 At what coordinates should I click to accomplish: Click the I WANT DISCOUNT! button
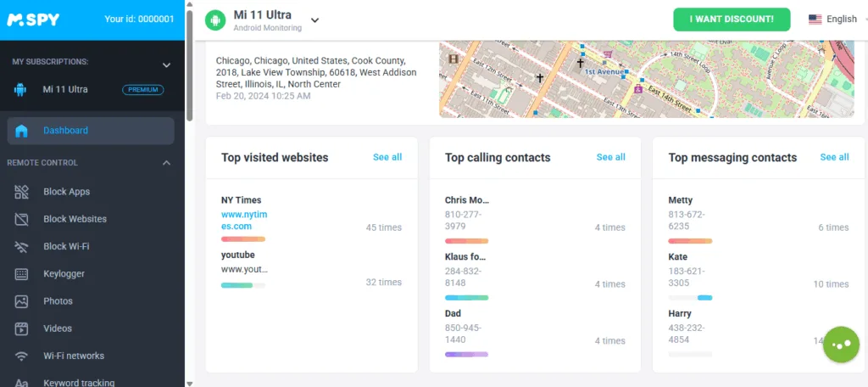pos(732,20)
